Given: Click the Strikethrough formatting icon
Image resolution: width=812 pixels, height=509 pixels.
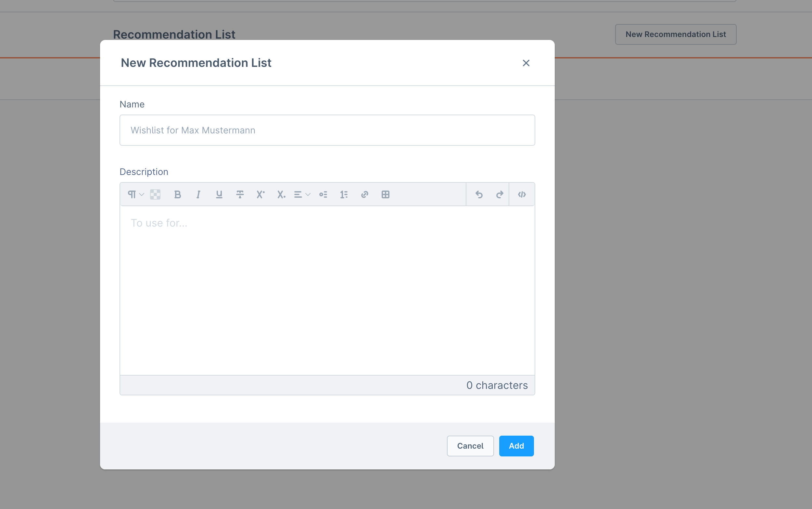Looking at the screenshot, I should coord(239,194).
